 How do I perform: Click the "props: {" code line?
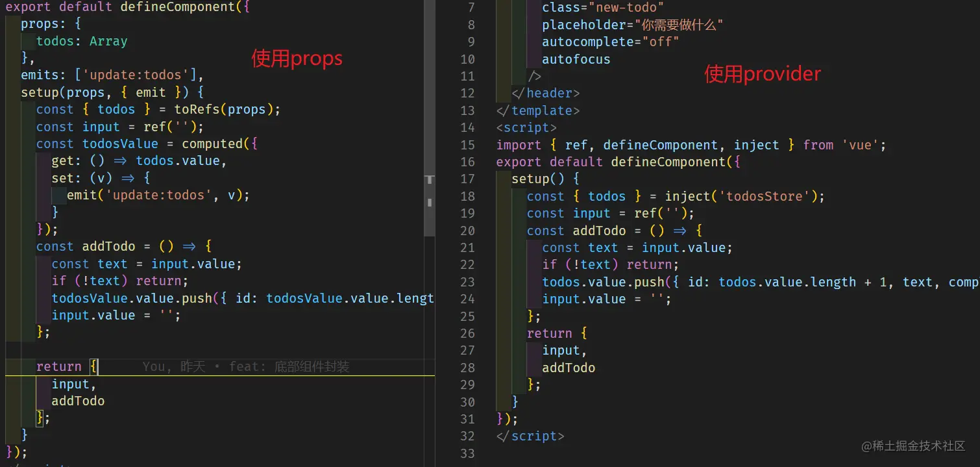point(51,24)
